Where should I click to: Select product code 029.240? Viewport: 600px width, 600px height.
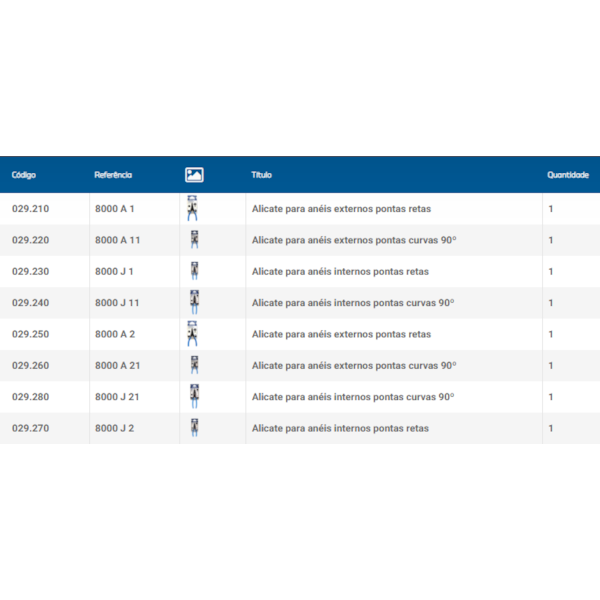click(31, 303)
